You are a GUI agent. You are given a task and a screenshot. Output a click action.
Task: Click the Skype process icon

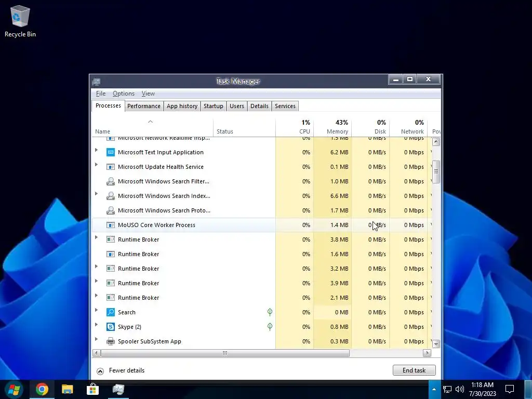click(x=111, y=327)
